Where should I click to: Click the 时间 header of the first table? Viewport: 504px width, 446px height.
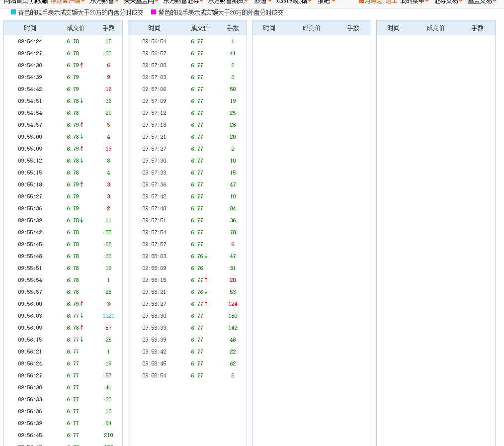coord(30,28)
